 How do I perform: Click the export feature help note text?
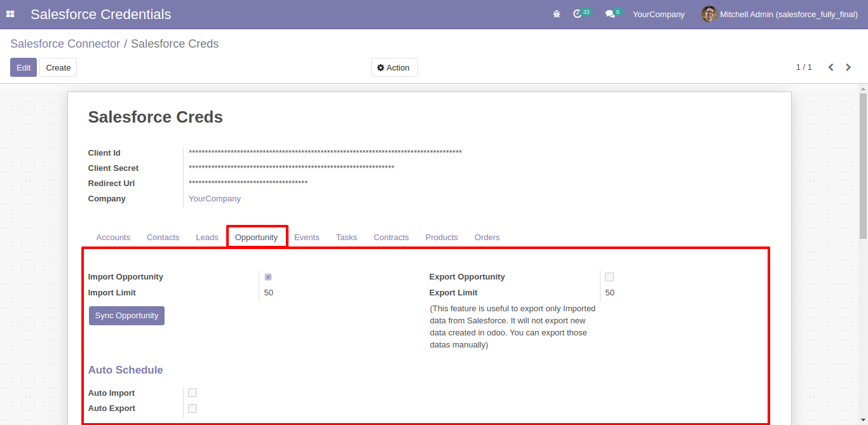(x=513, y=327)
